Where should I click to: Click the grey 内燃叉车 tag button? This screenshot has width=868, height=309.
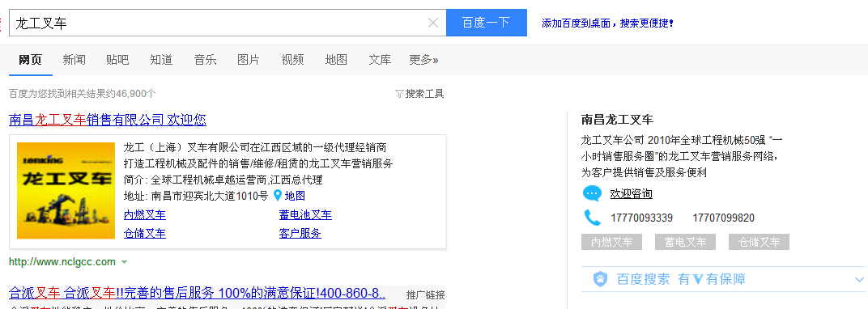point(611,242)
